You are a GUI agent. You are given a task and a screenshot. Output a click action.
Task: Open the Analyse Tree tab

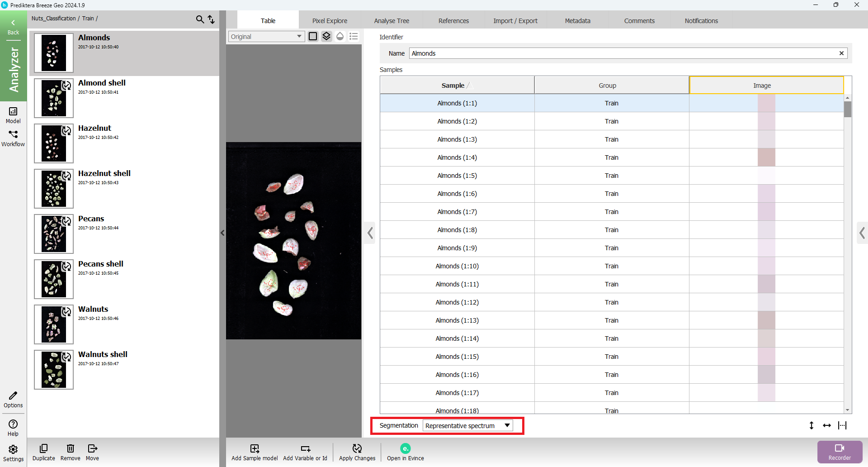point(392,21)
